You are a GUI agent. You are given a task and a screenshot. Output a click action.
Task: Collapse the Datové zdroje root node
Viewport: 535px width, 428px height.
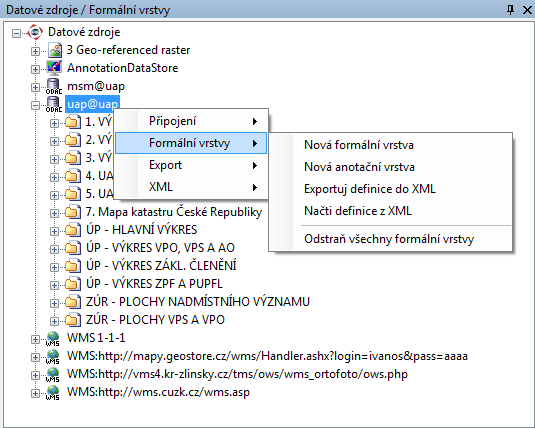coord(16,33)
